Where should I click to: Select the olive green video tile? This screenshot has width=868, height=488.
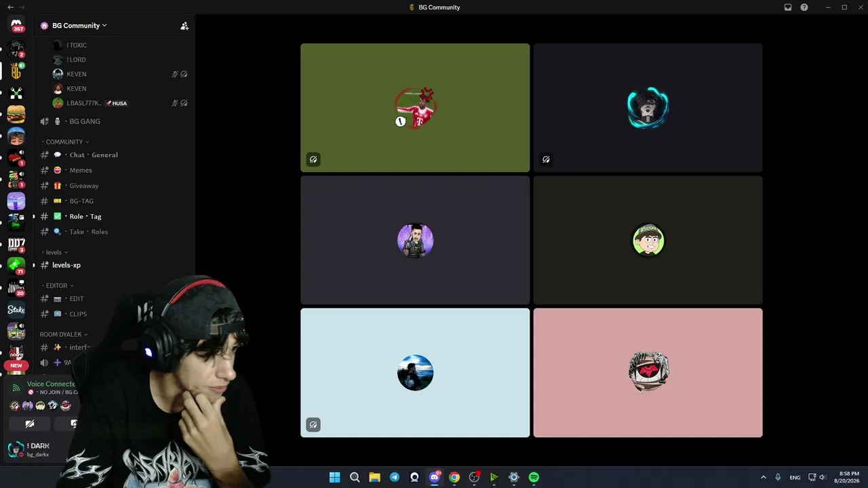coord(415,108)
